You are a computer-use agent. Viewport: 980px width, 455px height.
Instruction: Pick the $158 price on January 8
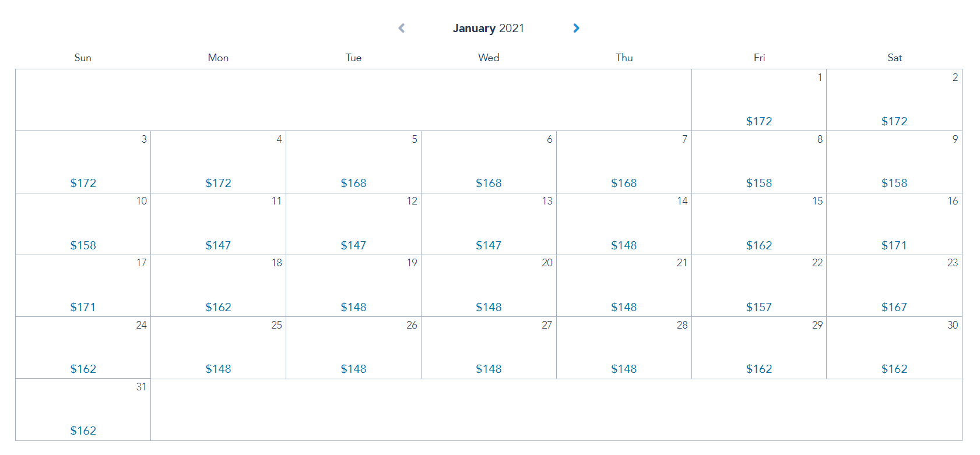click(758, 183)
